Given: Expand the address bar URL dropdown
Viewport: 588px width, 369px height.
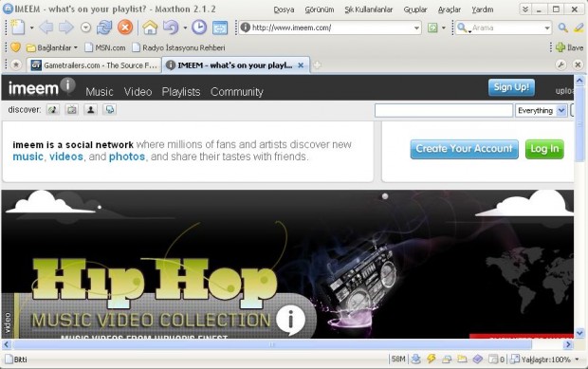Looking at the screenshot, I should coord(416,28).
